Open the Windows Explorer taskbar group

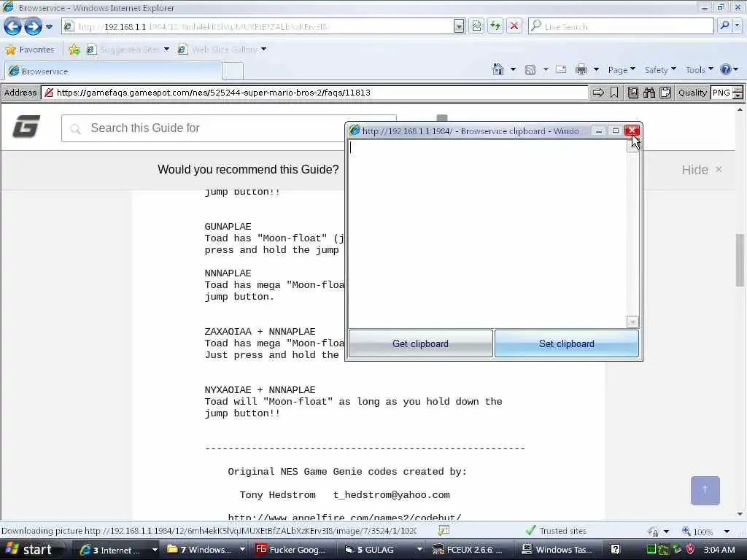click(206, 550)
